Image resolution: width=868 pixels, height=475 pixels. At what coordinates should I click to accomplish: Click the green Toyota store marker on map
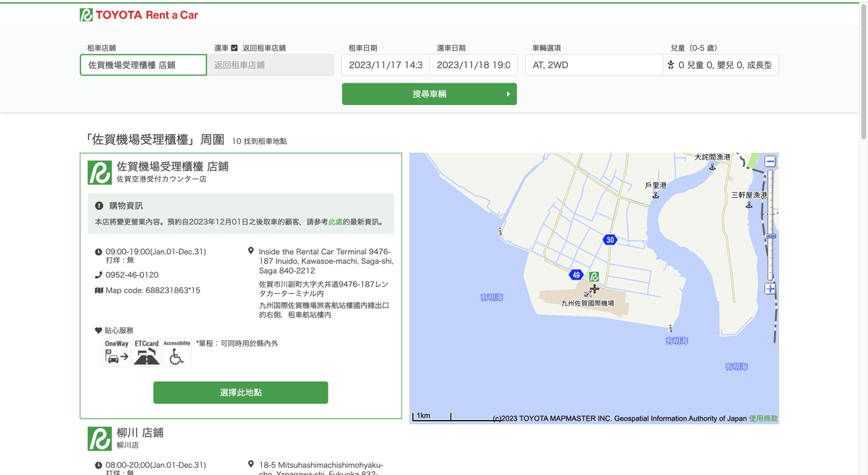(x=594, y=277)
